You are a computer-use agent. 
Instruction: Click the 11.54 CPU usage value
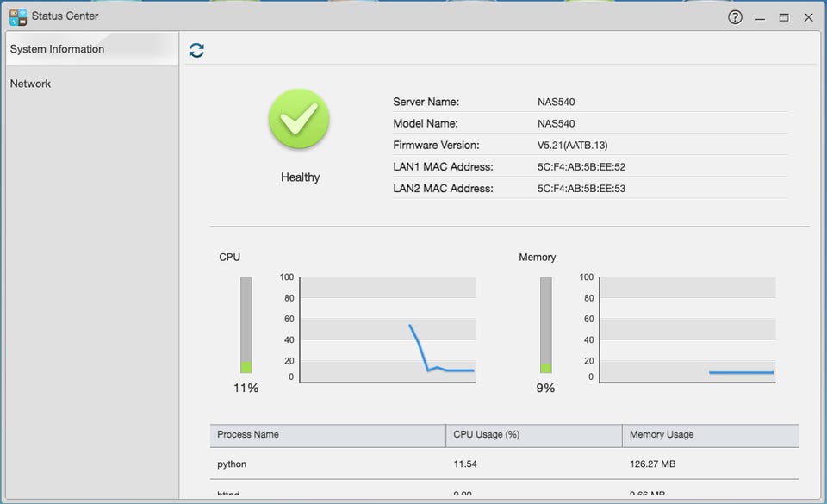[x=464, y=464]
